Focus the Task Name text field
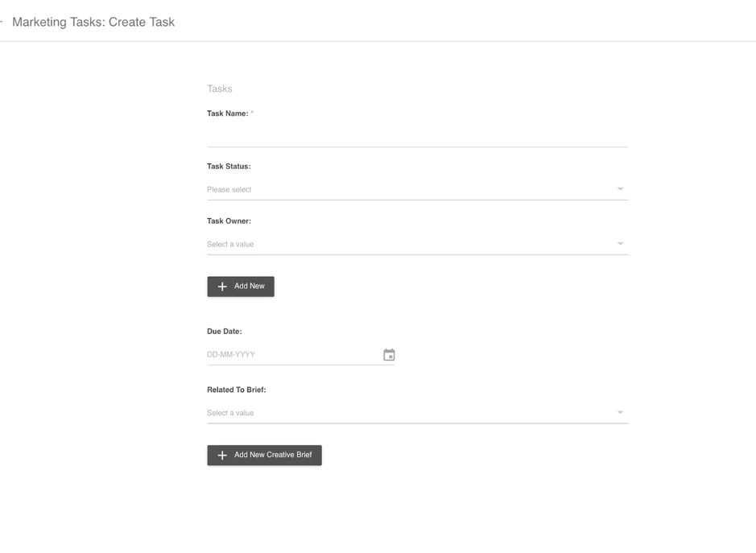Image resolution: width=756 pixels, height=553 pixels. click(418, 137)
